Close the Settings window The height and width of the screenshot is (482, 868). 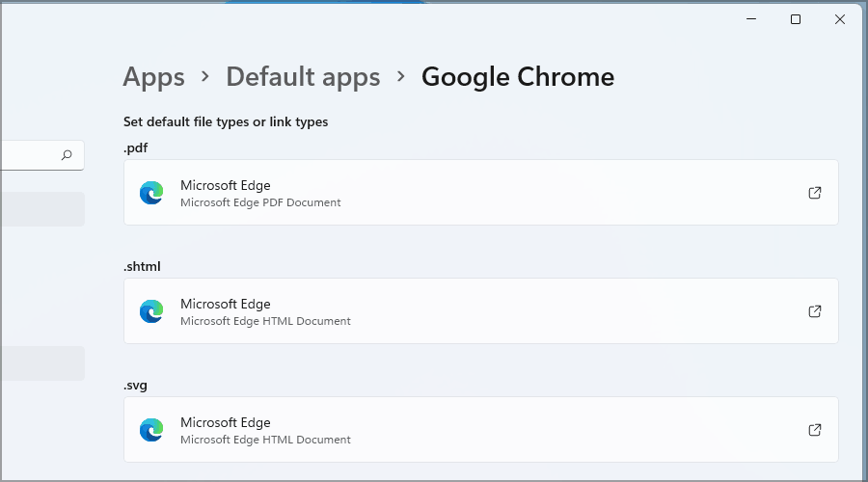coord(840,19)
